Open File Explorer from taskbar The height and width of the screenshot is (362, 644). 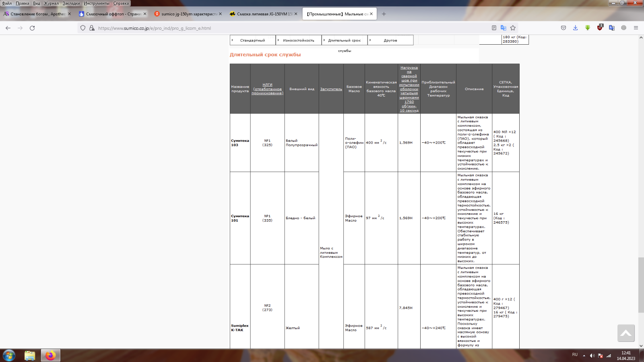click(30, 356)
